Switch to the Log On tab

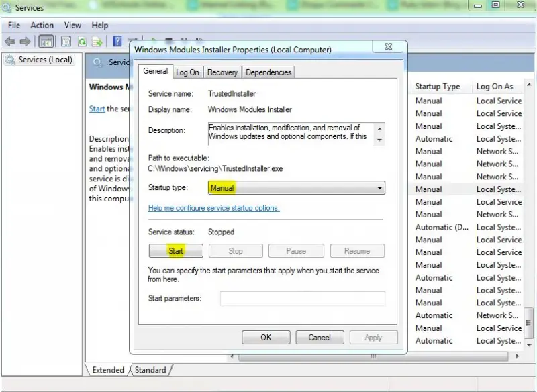[x=187, y=72]
